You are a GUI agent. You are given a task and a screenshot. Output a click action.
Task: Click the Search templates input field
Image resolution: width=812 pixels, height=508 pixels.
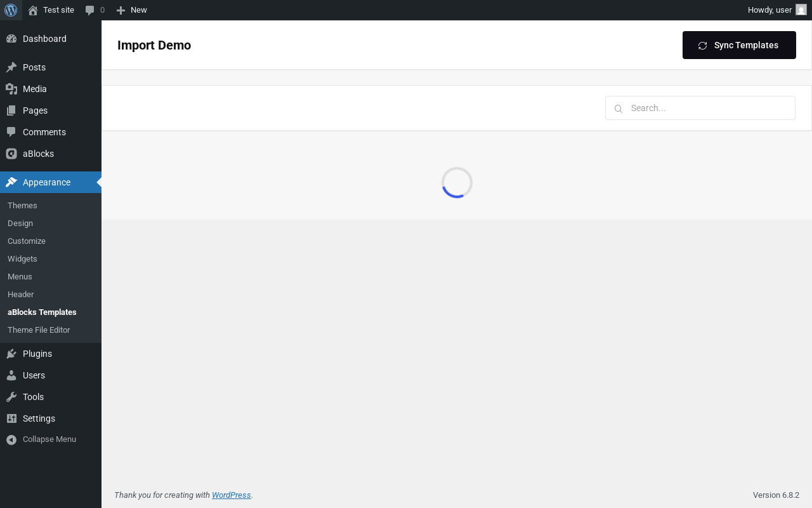pyautogui.click(x=700, y=108)
